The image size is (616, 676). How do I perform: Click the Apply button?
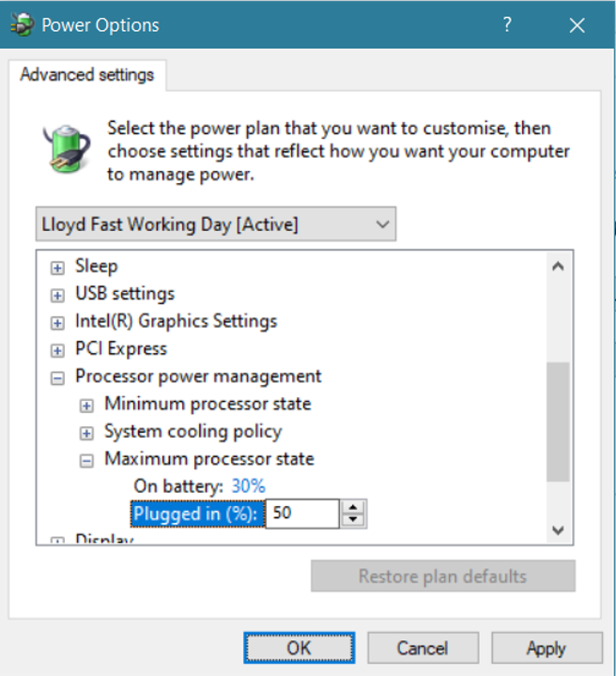pos(546,648)
